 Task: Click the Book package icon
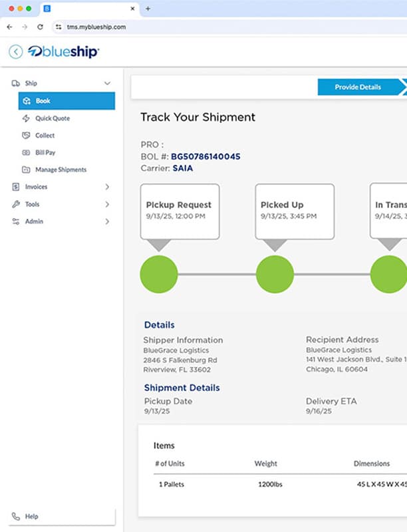click(x=27, y=101)
